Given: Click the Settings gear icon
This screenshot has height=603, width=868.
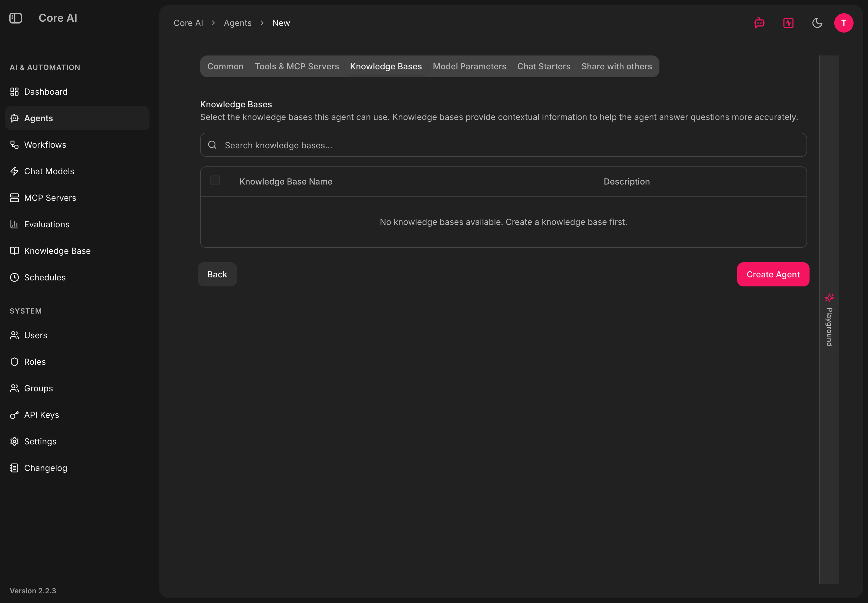Looking at the screenshot, I should 14,441.
